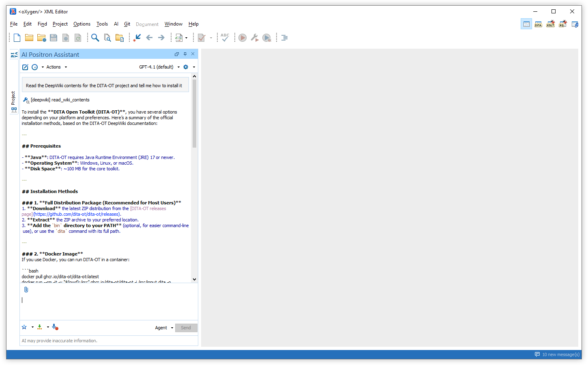588x365 pixels.
Task: Expand the chat history dropdown arrow
Action: point(43,67)
